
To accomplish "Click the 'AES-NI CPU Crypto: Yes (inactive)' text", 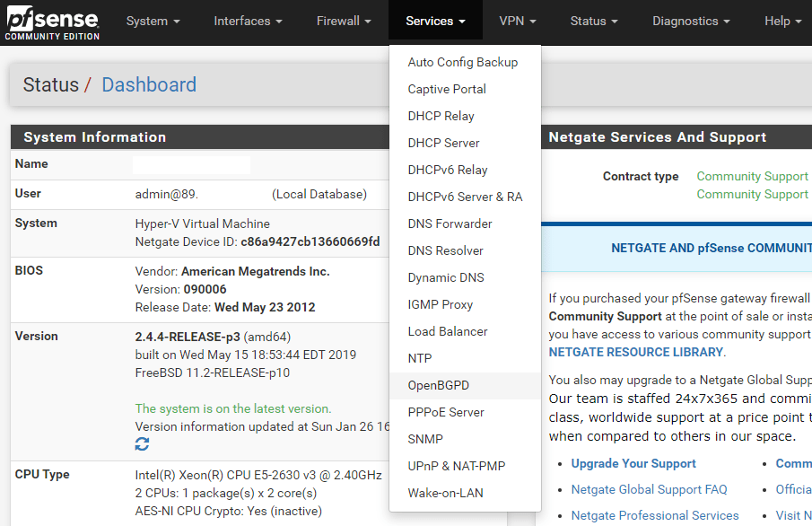I will 229,512.
